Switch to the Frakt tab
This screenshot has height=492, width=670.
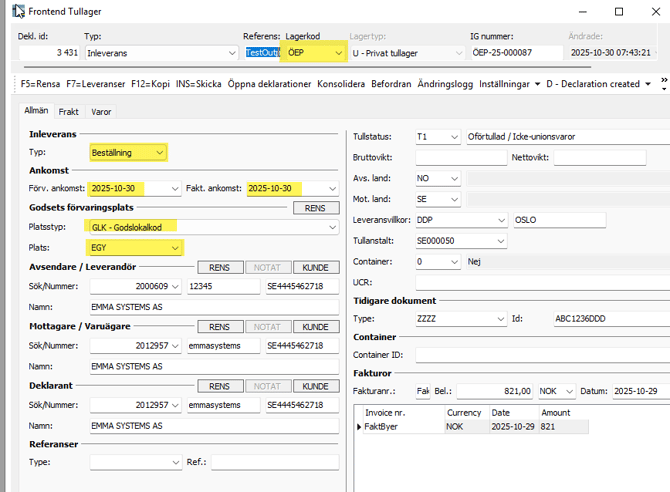(68, 112)
